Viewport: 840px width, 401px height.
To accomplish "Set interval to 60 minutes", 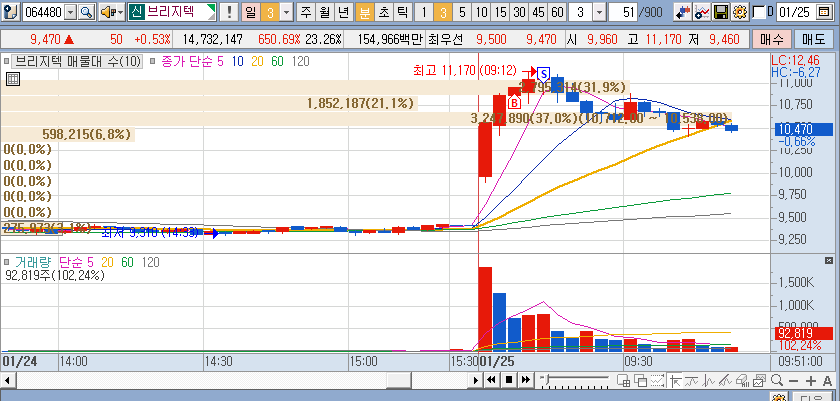I will click(x=557, y=12).
